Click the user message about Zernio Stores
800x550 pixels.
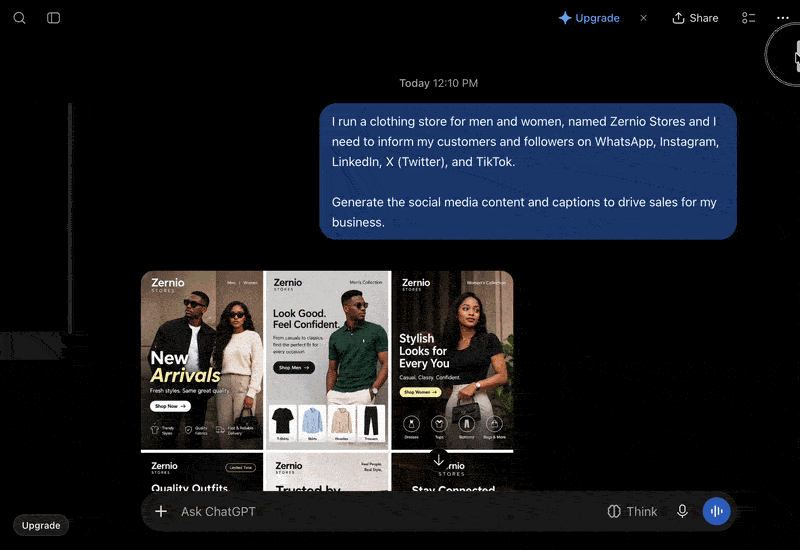pos(528,171)
